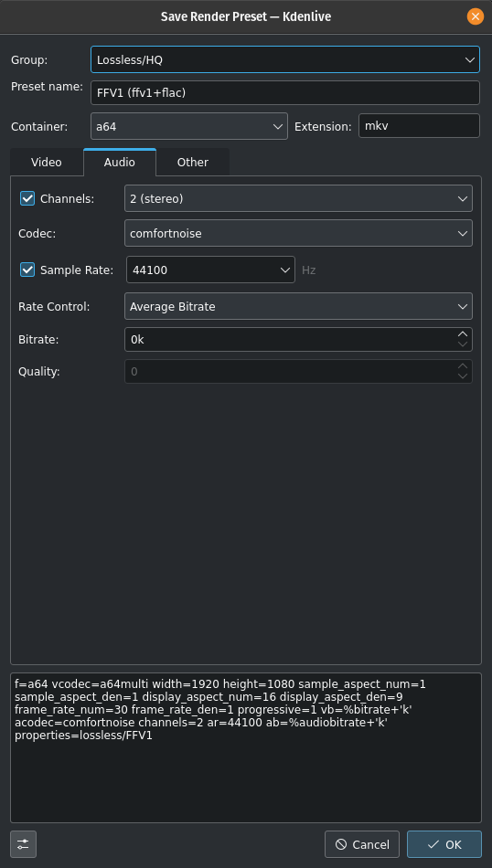This screenshot has width=492, height=868.
Task: Expand the Rate Control Average Bitrate dropdown
Action: [299, 306]
